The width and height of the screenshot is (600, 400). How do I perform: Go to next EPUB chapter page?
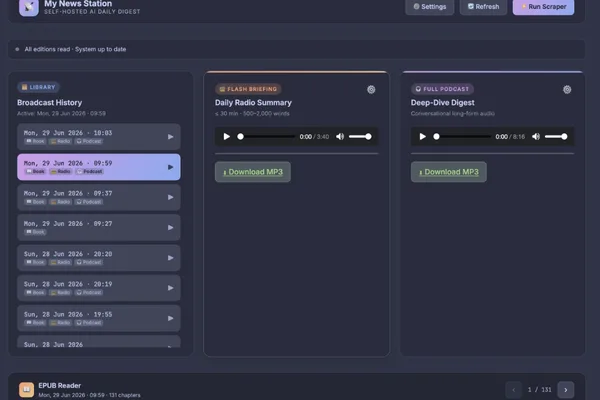(566, 390)
